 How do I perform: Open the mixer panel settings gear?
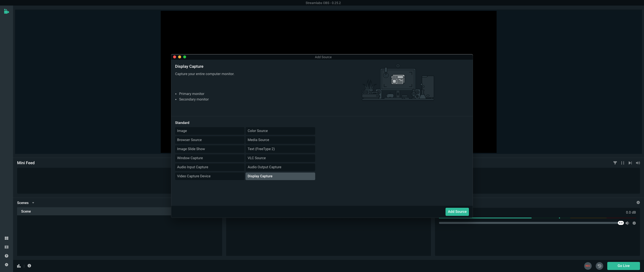tap(638, 202)
